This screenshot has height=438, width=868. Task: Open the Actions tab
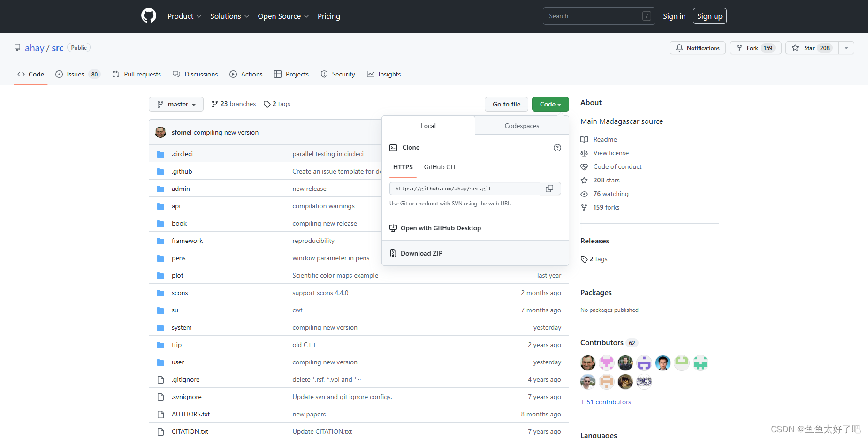246,74
